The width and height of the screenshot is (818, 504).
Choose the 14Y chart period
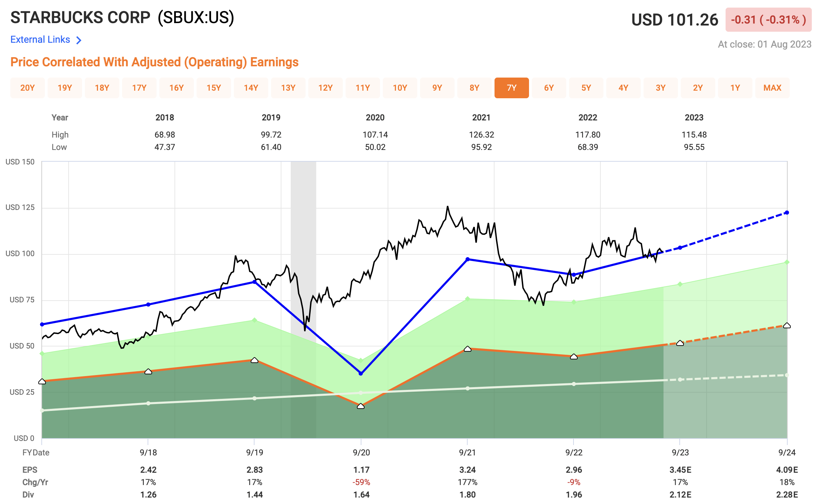point(251,88)
